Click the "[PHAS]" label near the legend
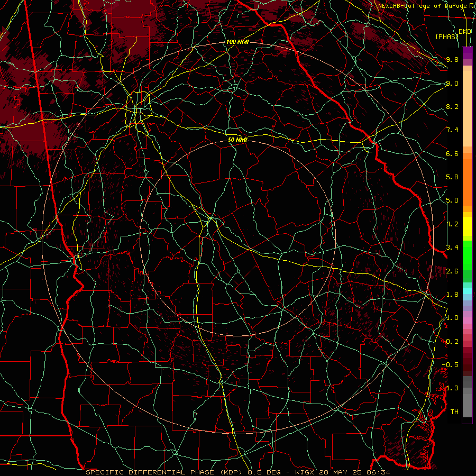The image size is (476, 476). point(447,36)
